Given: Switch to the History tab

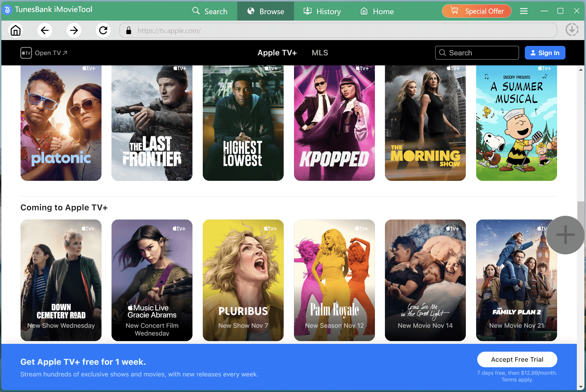Looking at the screenshot, I should 322,11.
